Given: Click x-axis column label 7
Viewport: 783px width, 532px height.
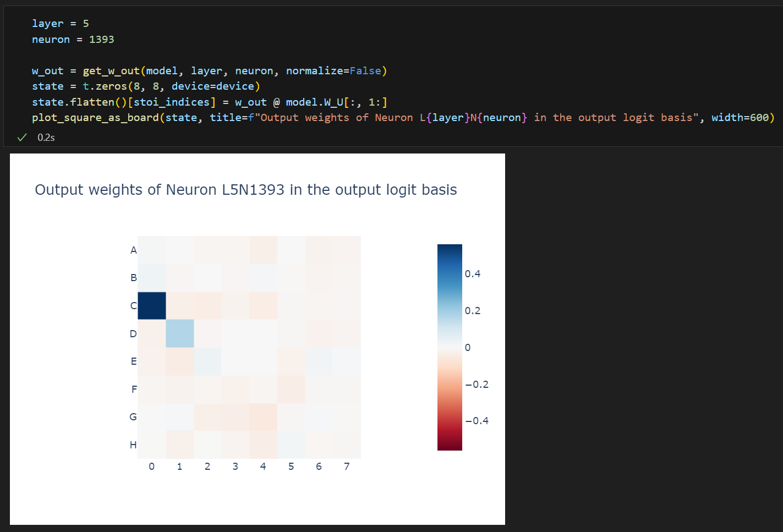Looking at the screenshot, I should (347, 467).
